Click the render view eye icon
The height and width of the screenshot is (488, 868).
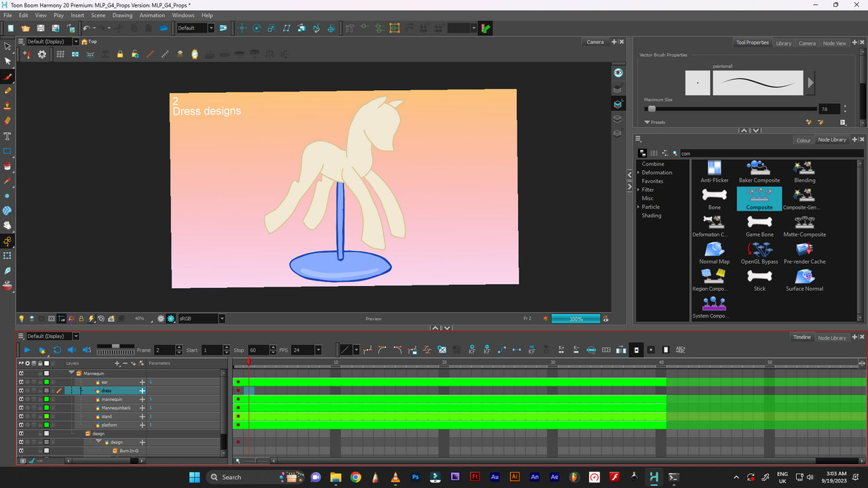618,73
